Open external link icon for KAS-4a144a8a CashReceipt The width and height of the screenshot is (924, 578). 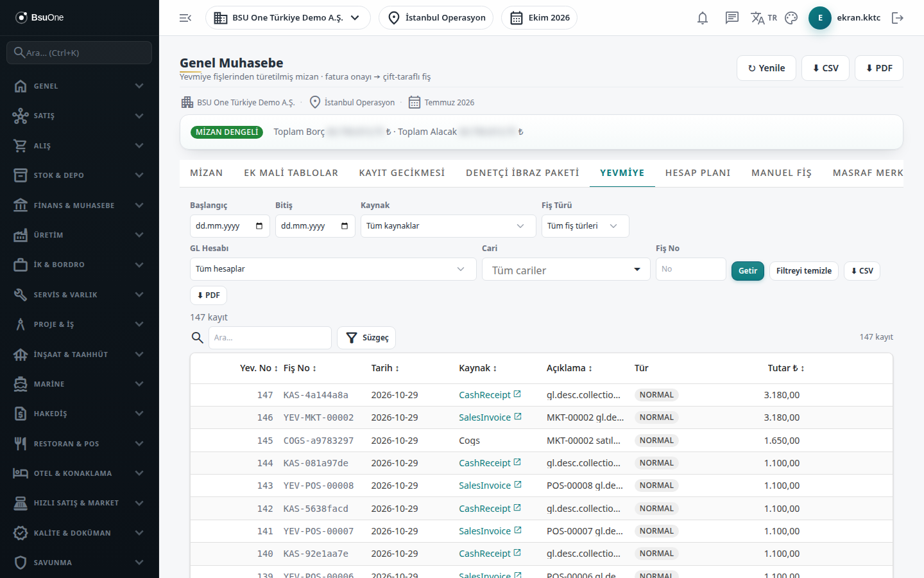[x=517, y=394]
